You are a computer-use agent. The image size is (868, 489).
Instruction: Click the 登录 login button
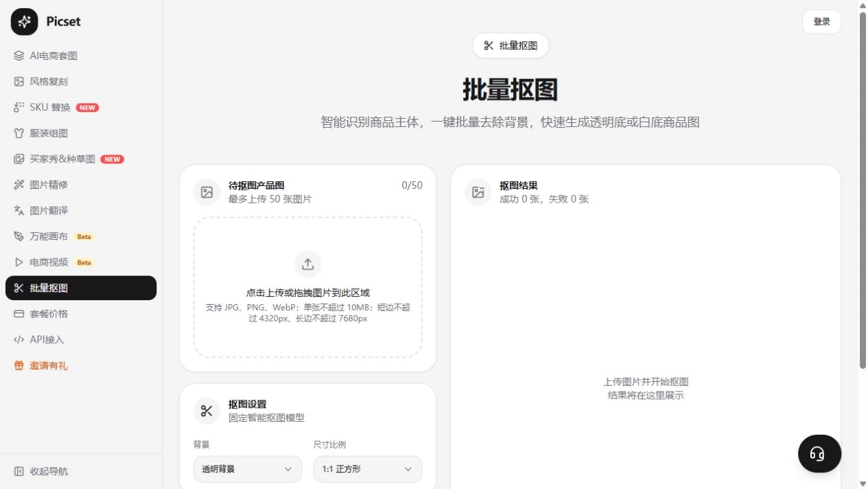821,22
